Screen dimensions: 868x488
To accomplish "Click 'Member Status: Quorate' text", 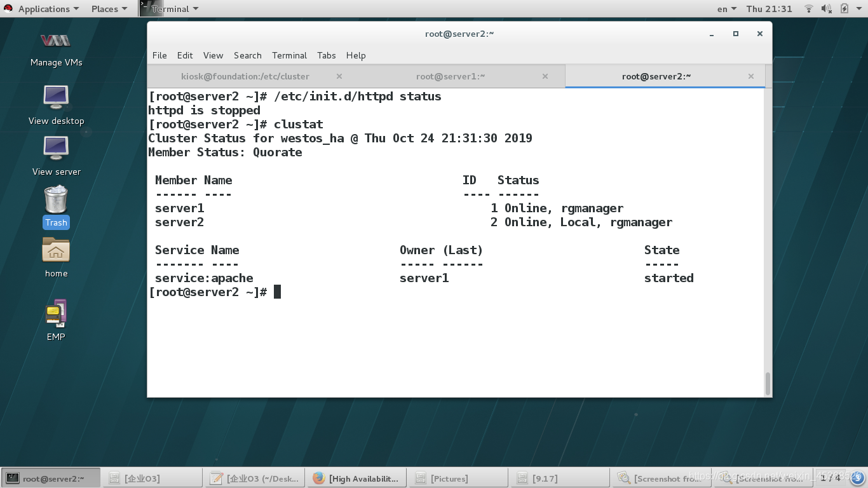I will pos(225,152).
